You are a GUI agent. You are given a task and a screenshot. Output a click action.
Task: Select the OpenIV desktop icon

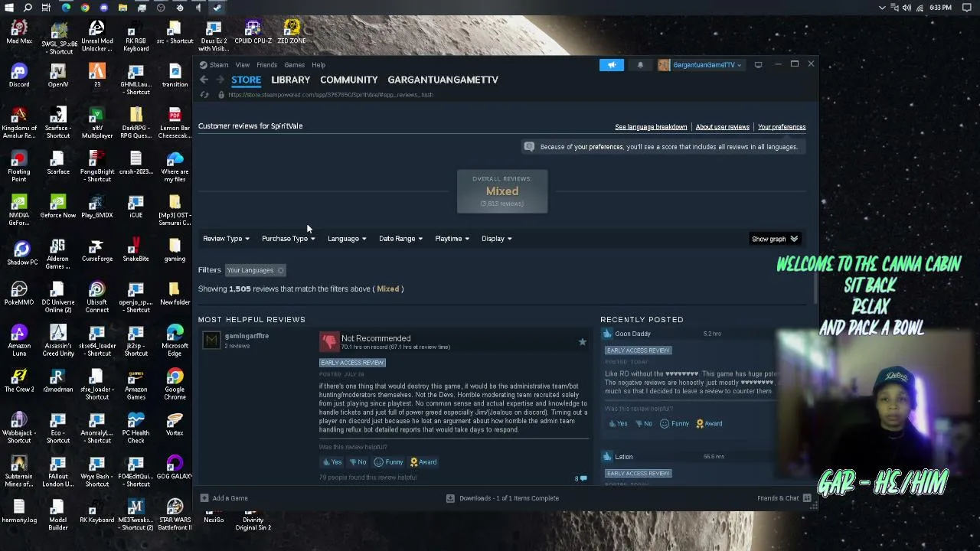[x=58, y=76]
